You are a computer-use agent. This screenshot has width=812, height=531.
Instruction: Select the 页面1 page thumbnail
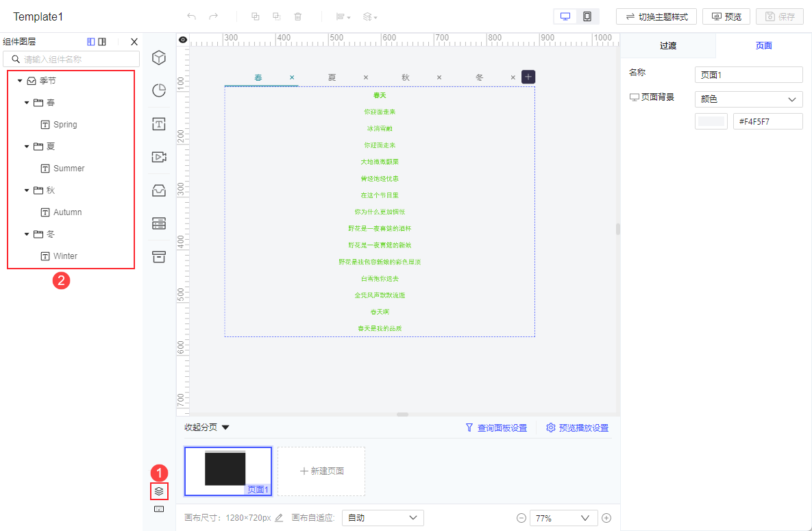click(228, 471)
